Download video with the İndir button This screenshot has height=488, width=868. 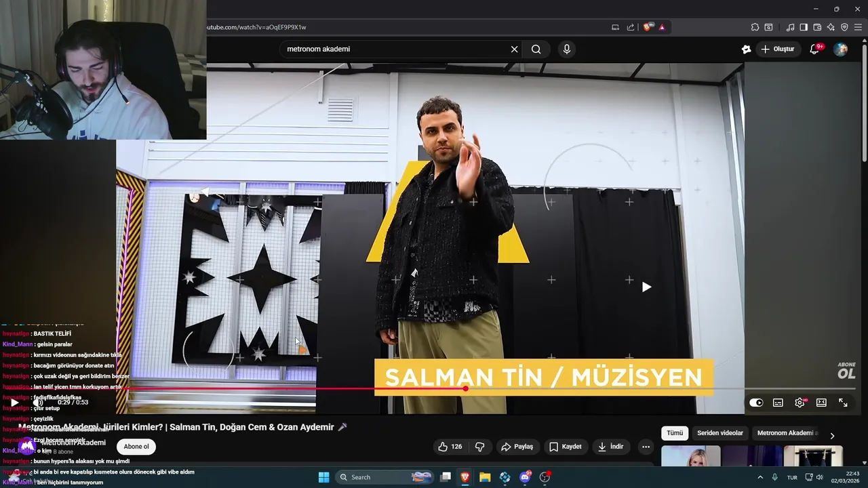point(610,447)
